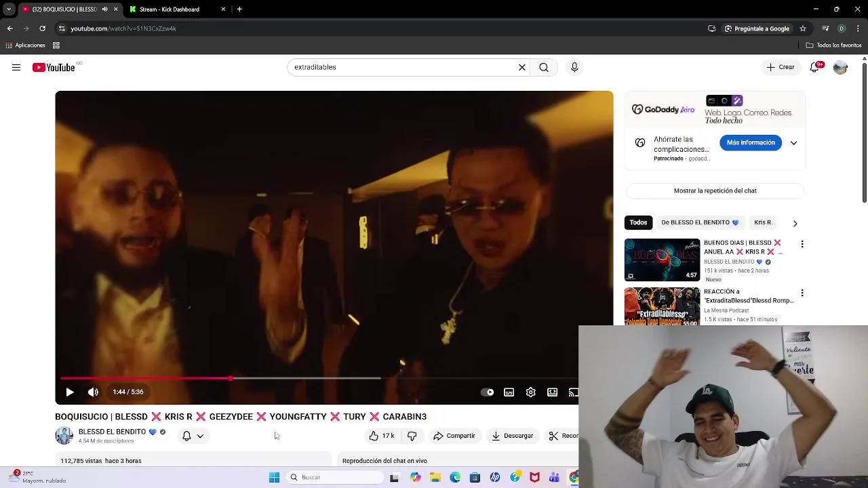Open the YouTube hamburger guide menu

coord(16,67)
